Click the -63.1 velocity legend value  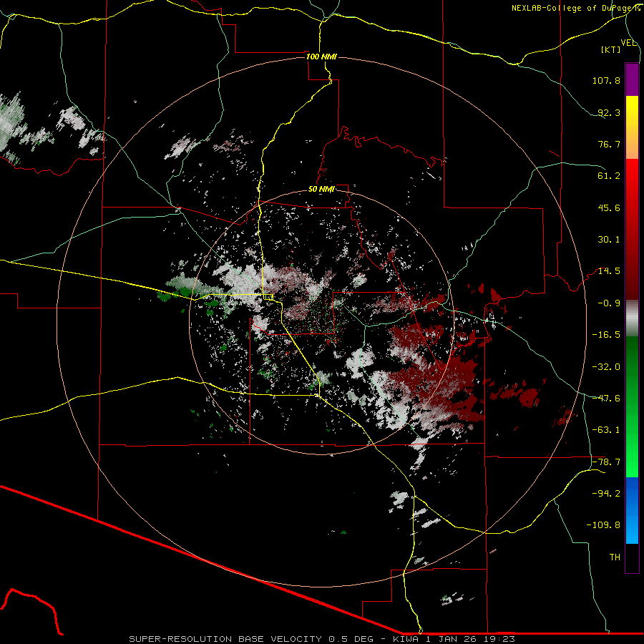[x=606, y=430]
